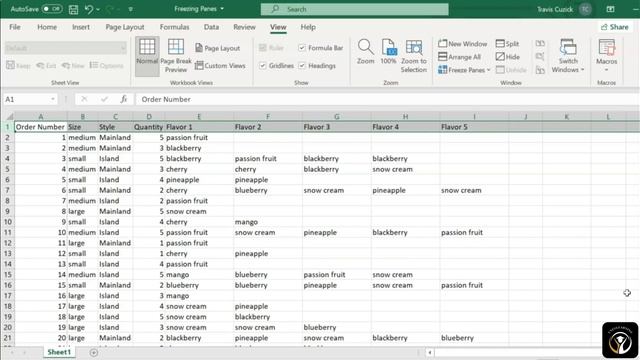
Task: Click View Side by Side icon
Action: pyautogui.click(x=540, y=43)
